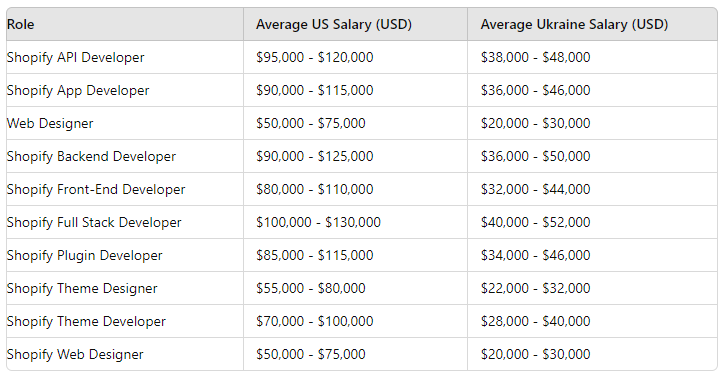Click the Shopify Theme Designer role cell

click(125, 288)
